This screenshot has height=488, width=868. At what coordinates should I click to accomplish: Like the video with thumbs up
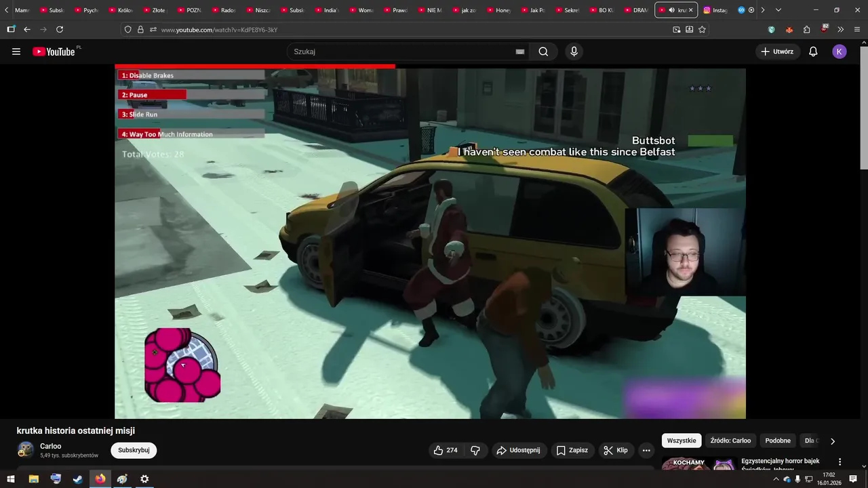[446, 450]
